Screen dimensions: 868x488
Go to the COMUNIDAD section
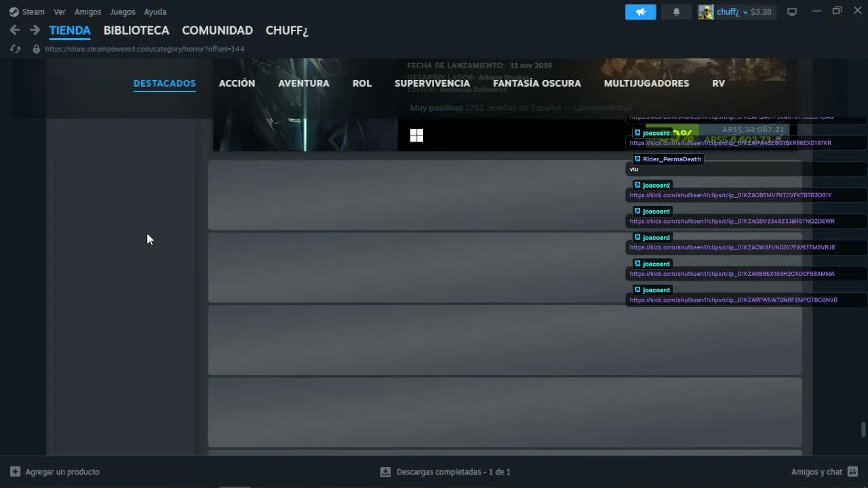pos(218,30)
